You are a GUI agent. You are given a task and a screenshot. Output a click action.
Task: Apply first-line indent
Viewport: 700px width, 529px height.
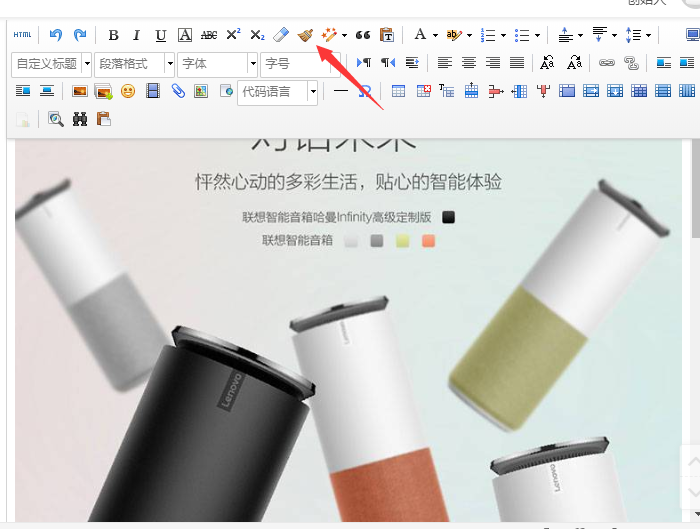tap(412, 63)
